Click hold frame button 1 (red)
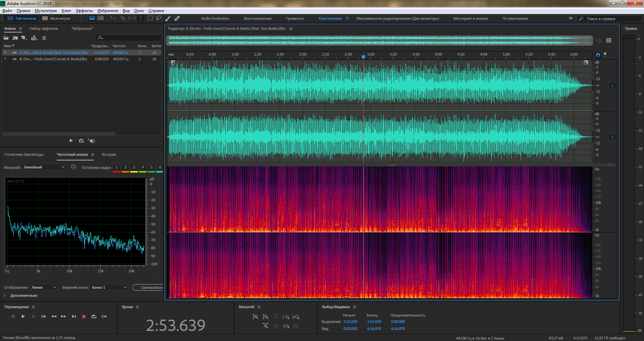 click(x=116, y=168)
